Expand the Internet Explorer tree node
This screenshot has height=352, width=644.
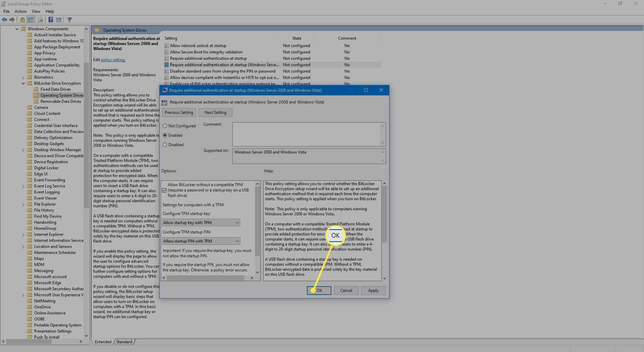pyautogui.click(x=23, y=234)
